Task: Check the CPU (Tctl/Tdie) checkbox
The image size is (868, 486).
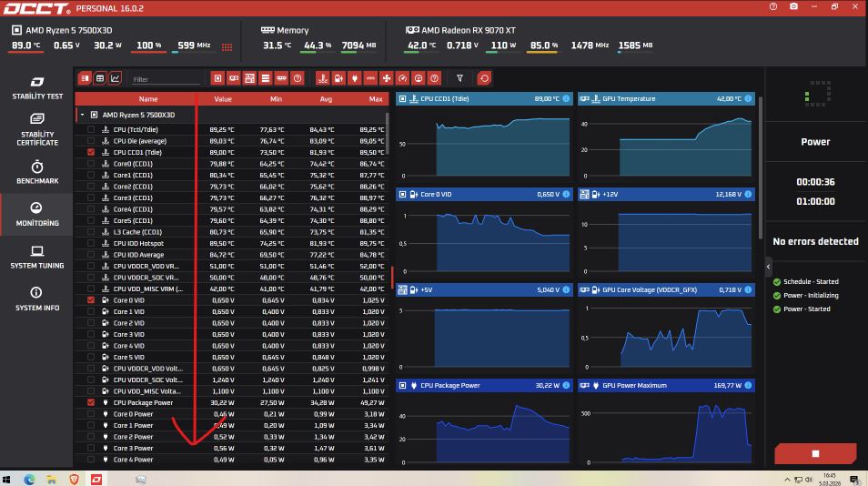Action: (91, 129)
